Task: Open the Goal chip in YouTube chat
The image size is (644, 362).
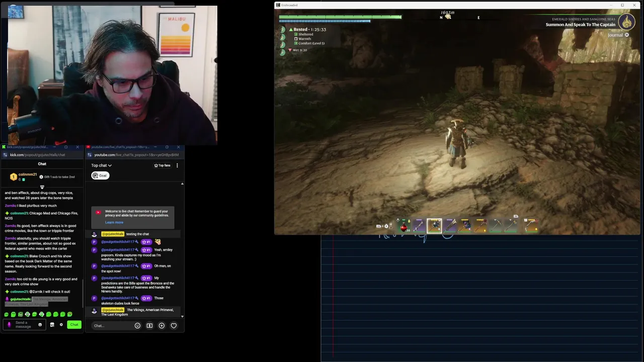Action: coord(100,175)
